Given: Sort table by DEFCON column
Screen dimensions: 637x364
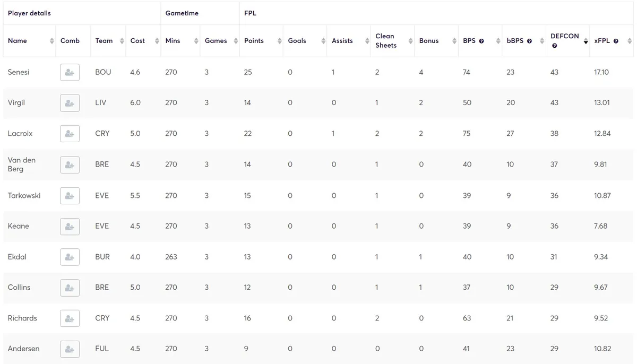Looking at the screenshot, I should click(x=586, y=41).
